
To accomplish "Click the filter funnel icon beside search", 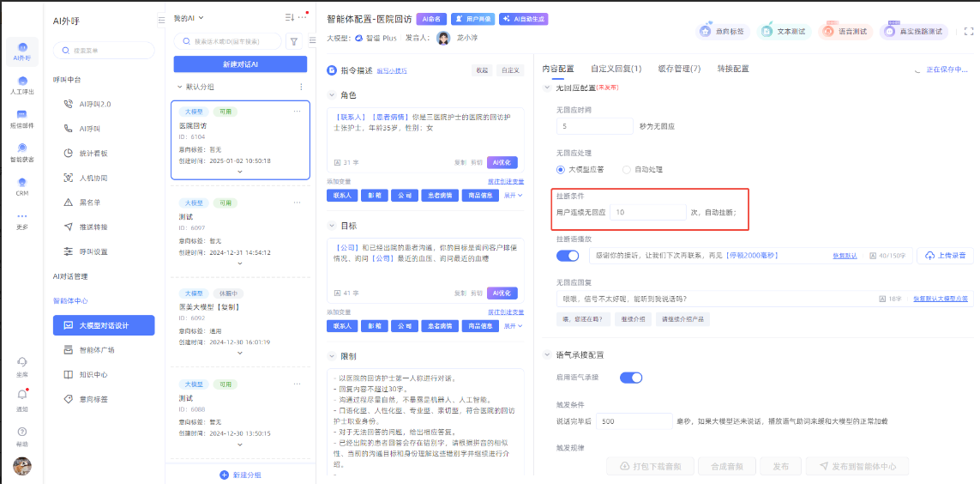I will tap(294, 40).
